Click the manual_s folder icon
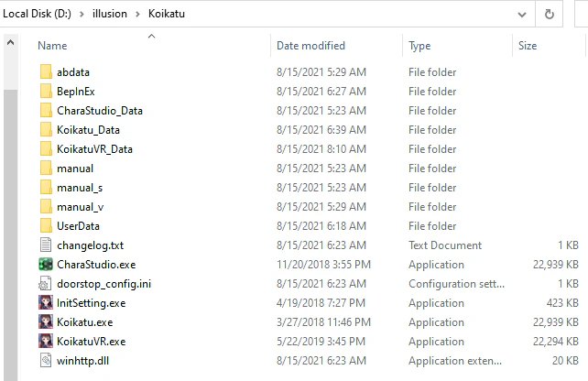Screen dimensions: 588x381 46,187
